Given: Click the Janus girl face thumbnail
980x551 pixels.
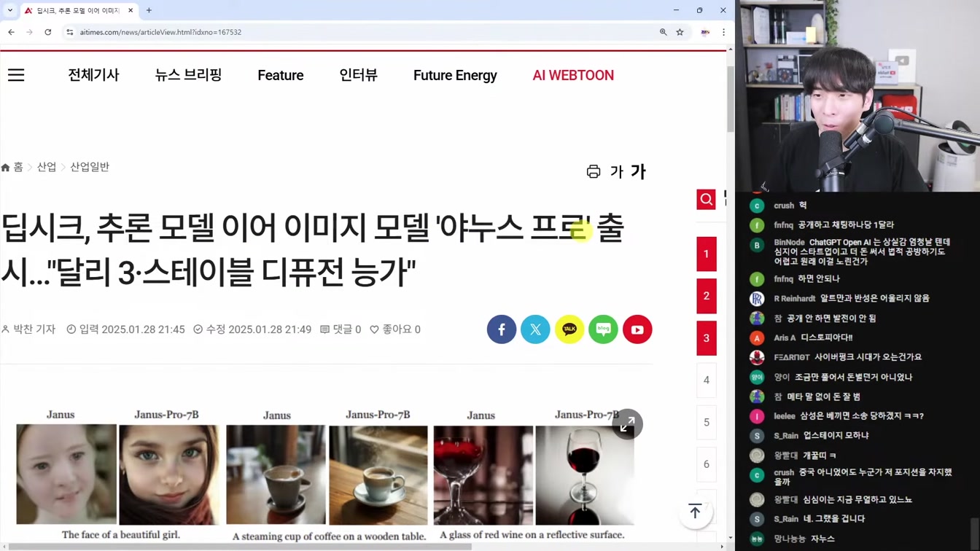Looking at the screenshot, I should 66,474.
